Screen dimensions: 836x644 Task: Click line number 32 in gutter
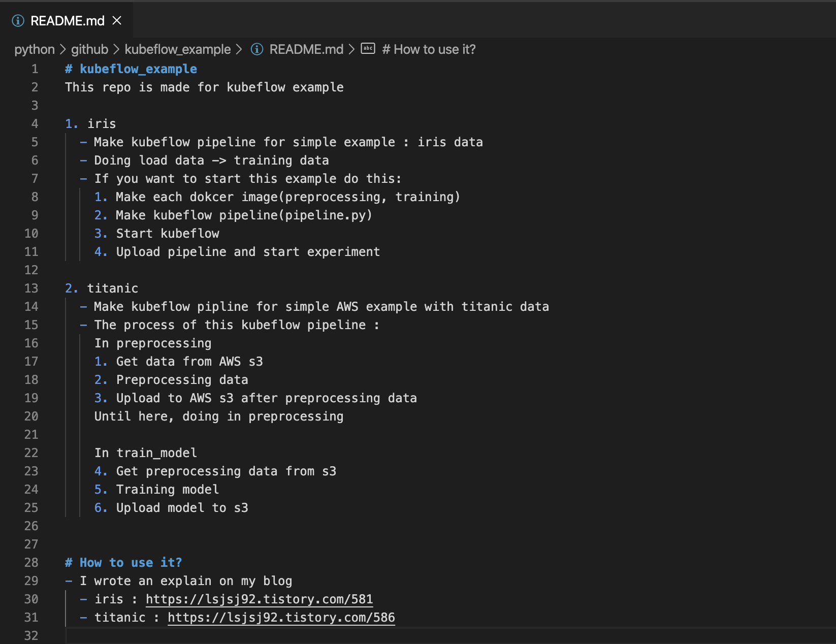click(31, 636)
